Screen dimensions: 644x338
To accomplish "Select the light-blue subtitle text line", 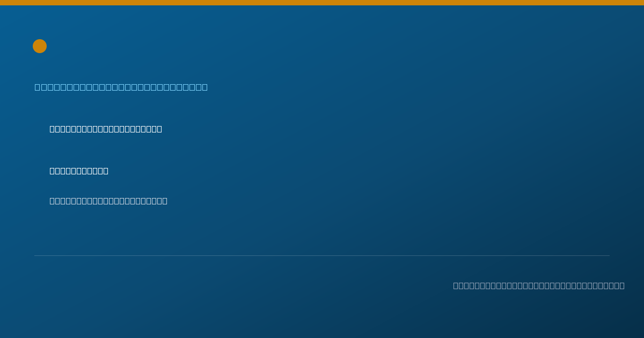I will (x=121, y=87).
